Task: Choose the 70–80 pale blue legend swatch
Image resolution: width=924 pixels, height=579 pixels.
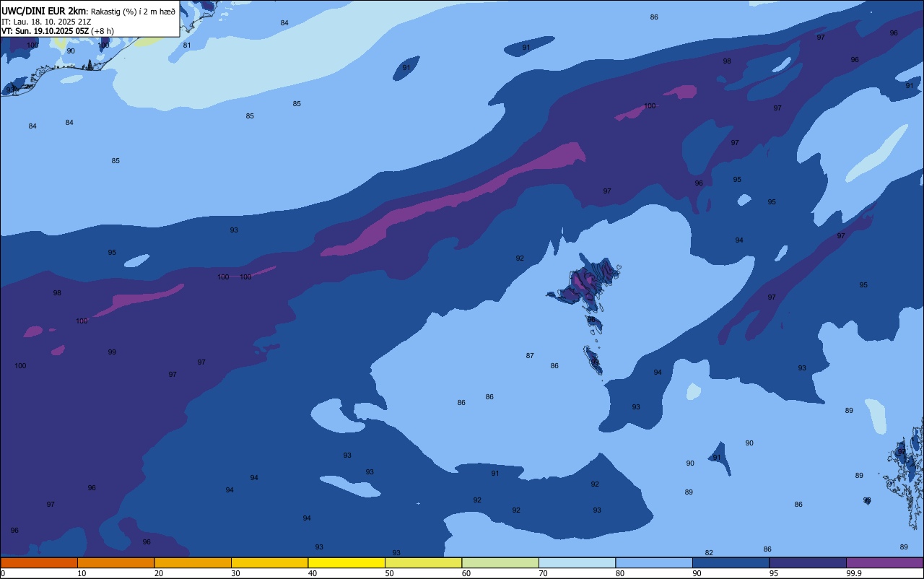Action: click(x=577, y=563)
